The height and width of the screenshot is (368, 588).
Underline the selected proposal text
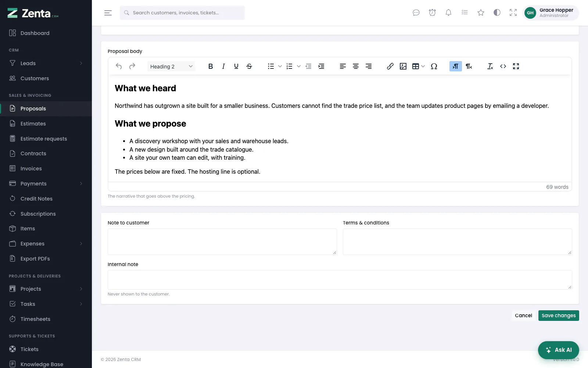click(236, 66)
